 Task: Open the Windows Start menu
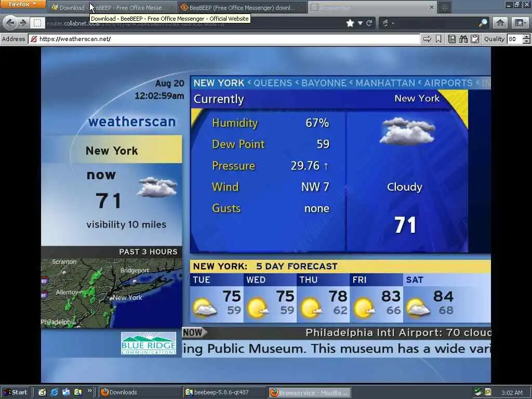tap(15, 392)
